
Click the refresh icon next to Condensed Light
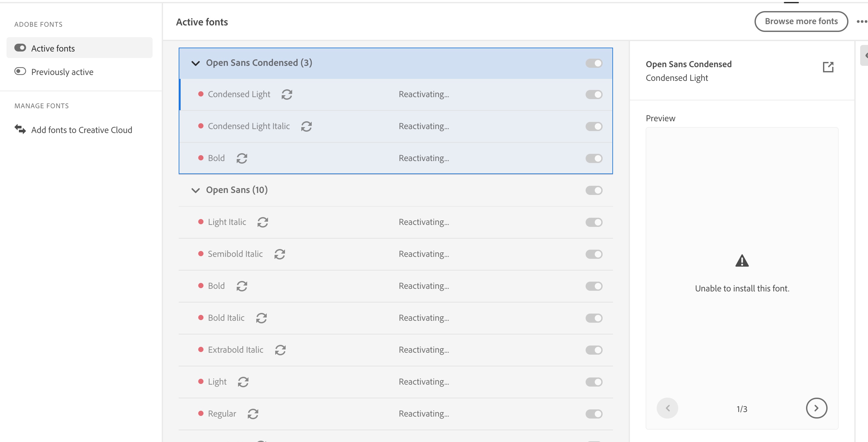click(x=287, y=94)
